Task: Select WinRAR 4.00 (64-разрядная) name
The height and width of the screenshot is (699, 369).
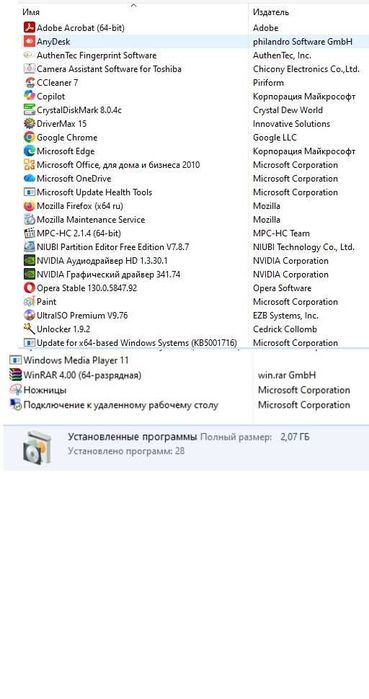Action: click(82, 375)
